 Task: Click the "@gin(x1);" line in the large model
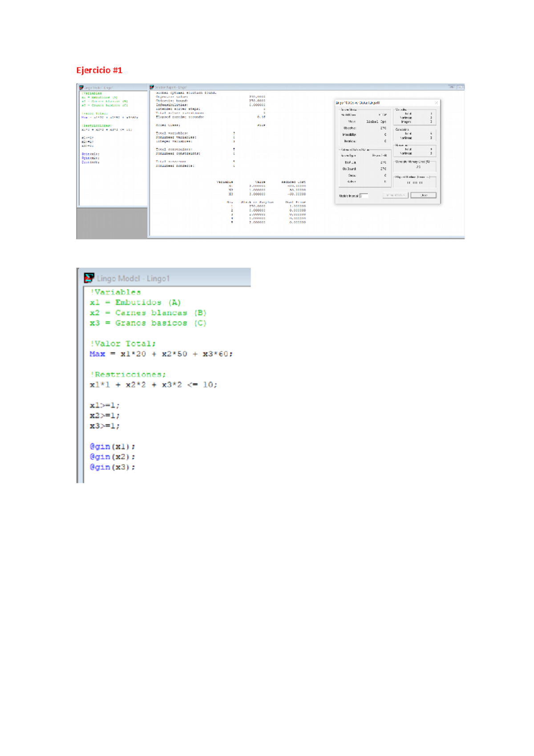112,447
